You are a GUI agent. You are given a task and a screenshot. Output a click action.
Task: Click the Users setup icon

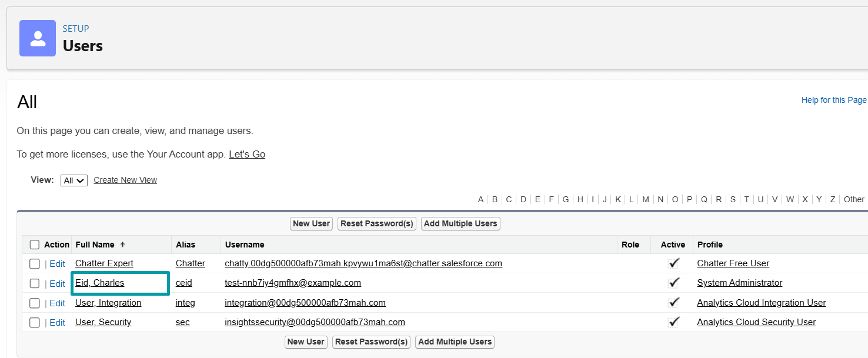point(38,38)
